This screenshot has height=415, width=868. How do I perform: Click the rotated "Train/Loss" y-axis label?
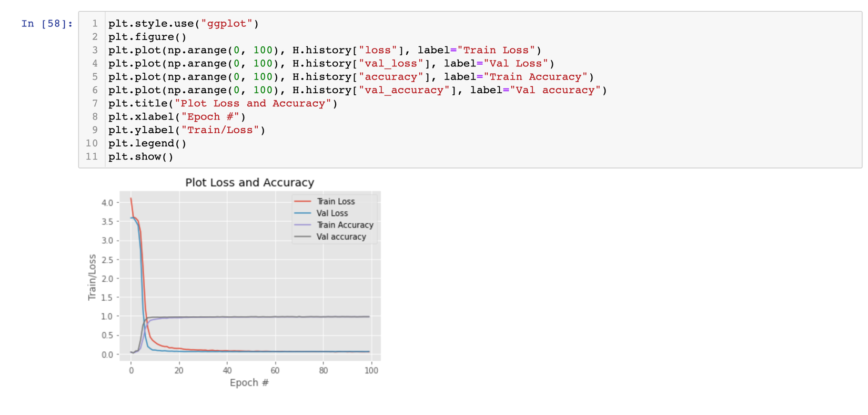tap(92, 277)
